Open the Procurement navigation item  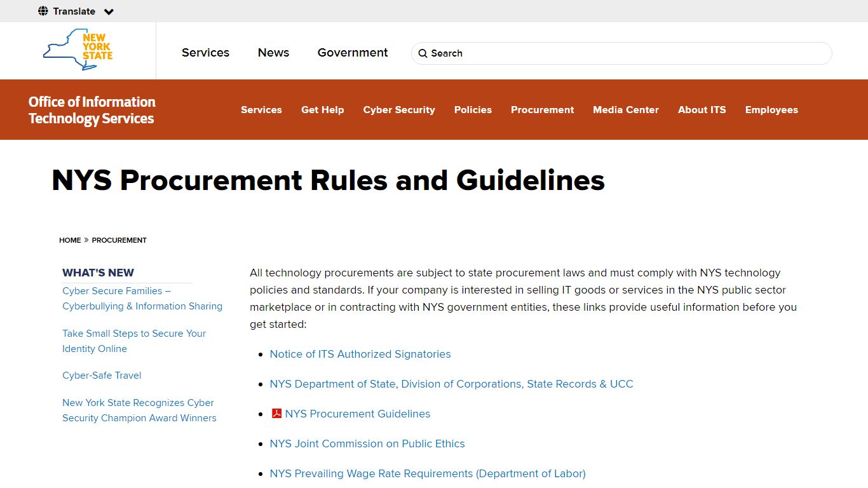[x=542, y=110]
